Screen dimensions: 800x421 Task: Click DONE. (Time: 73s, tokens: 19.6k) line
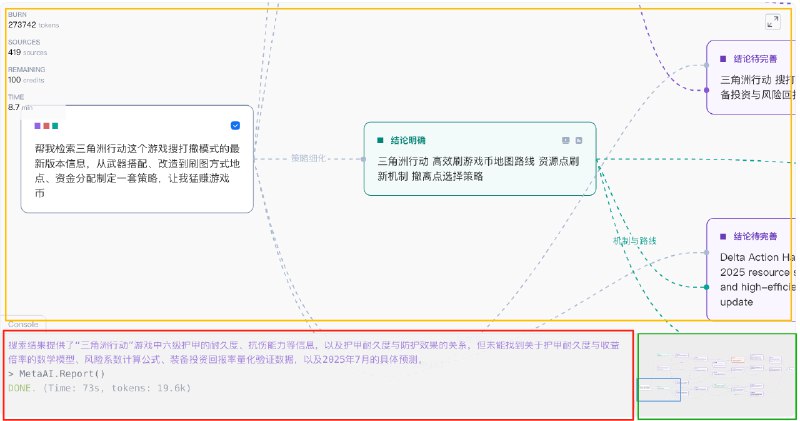click(99, 388)
